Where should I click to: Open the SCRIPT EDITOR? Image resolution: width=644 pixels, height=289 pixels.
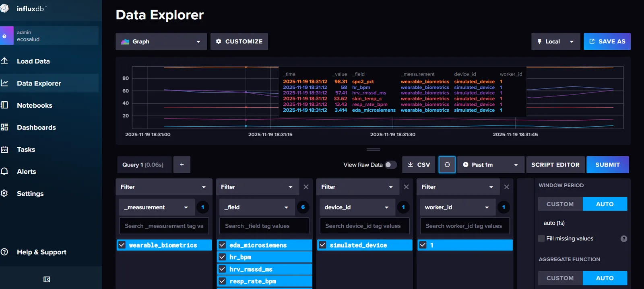pos(555,165)
